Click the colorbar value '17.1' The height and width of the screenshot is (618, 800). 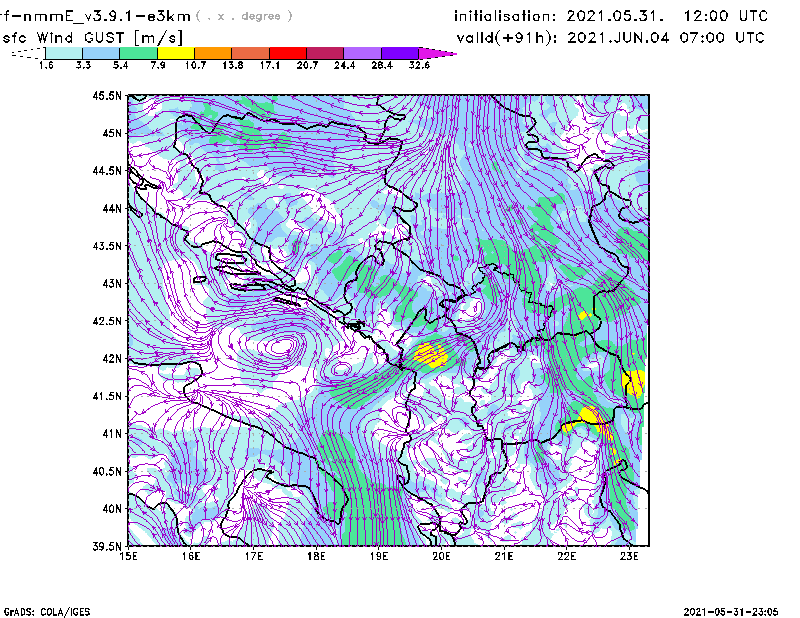(270, 65)
